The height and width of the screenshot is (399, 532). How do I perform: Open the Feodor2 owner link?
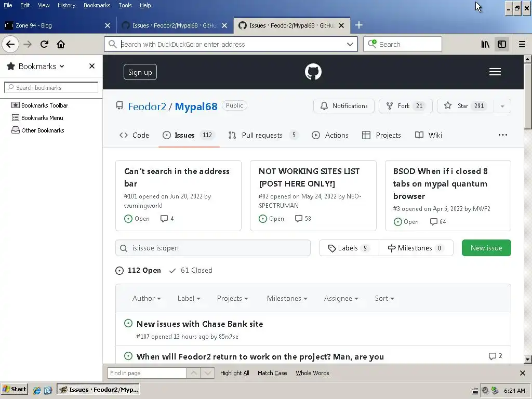147,107
